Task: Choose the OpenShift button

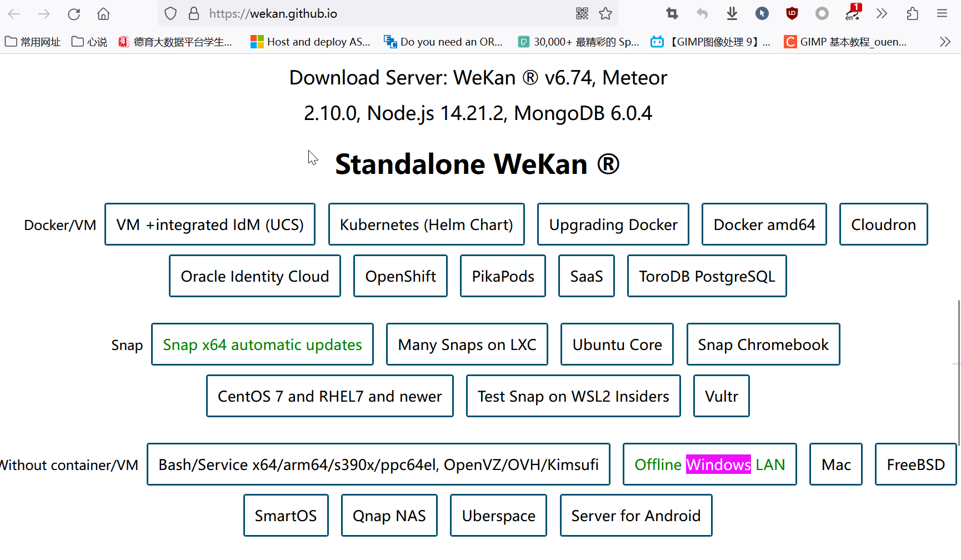Action: [x=401, y=276]
